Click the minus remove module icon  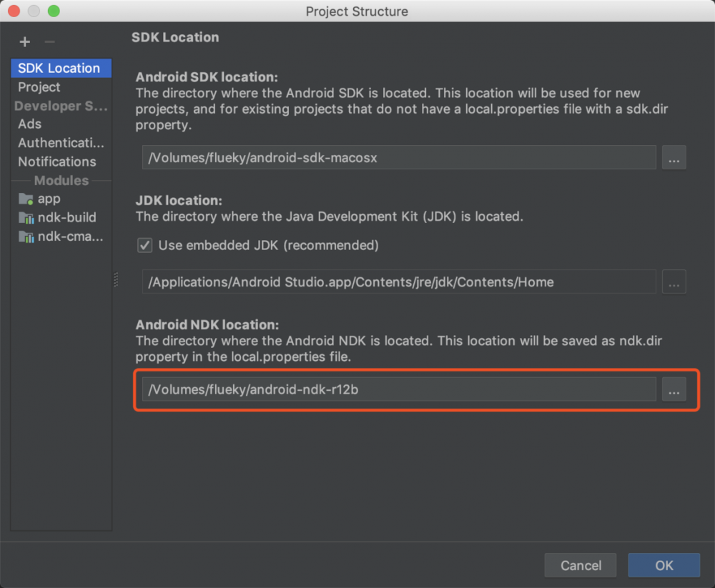49,41
